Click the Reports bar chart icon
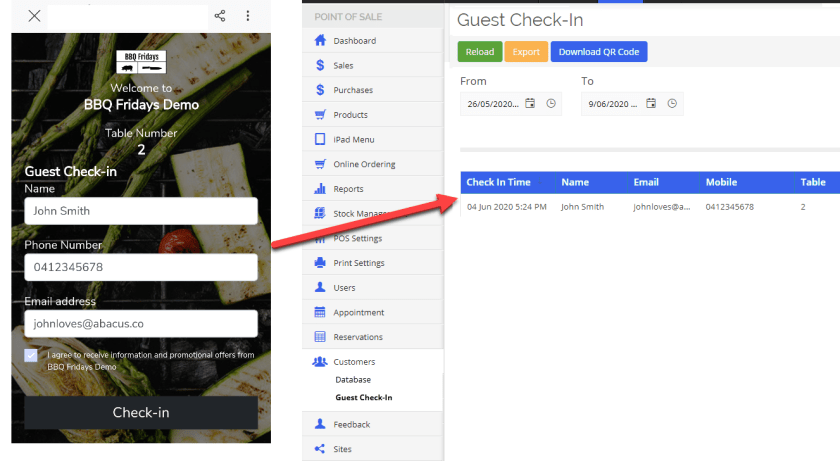 320,189
